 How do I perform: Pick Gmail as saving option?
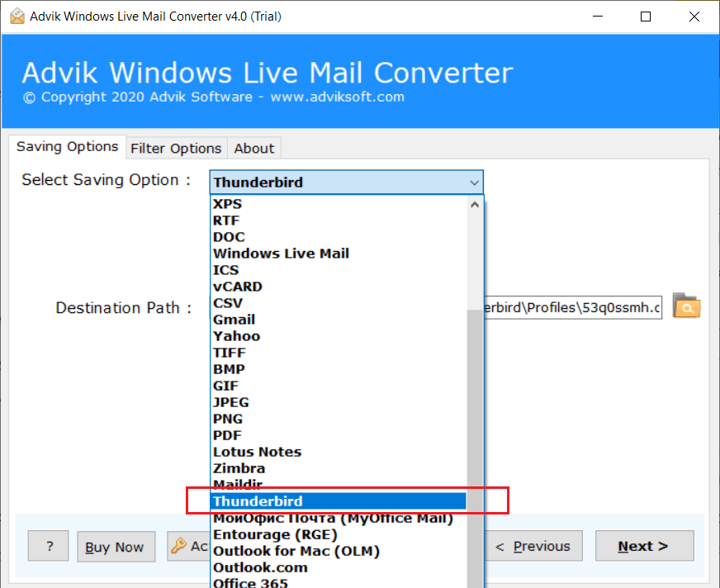[339, 320]
